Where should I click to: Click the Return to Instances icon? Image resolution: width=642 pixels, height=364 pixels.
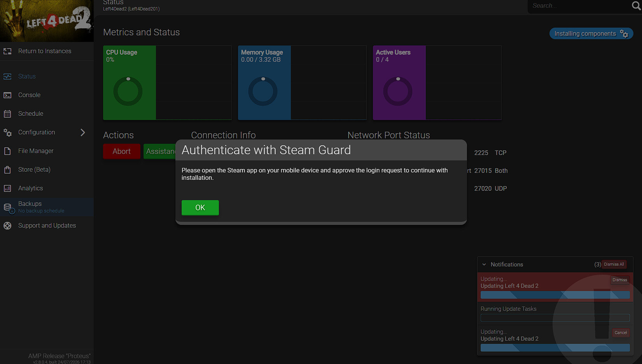(7, 51)
